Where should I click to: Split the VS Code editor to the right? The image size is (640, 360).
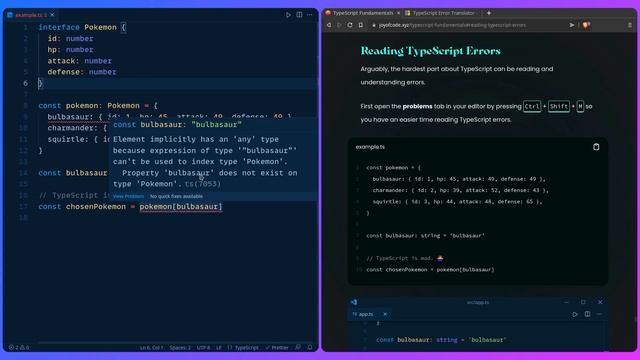coord(299,15)
